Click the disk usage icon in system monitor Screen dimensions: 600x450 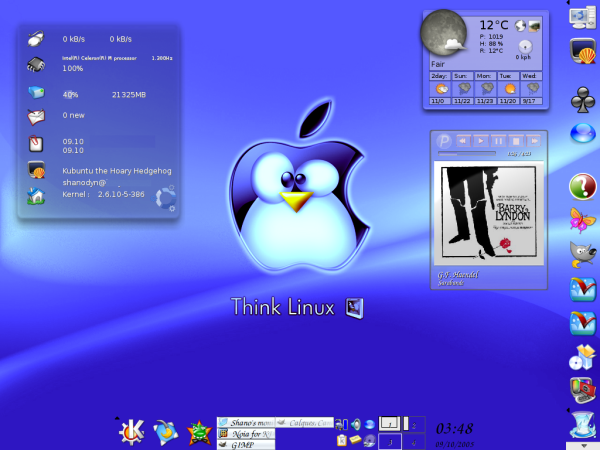(x=36, y=92)
